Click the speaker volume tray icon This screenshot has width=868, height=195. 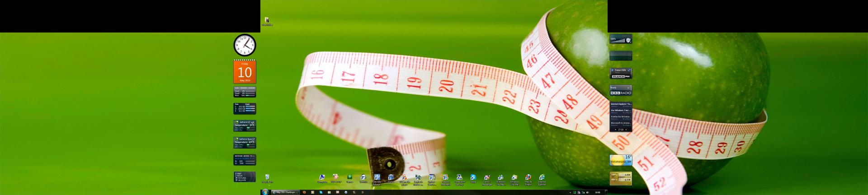588,192
